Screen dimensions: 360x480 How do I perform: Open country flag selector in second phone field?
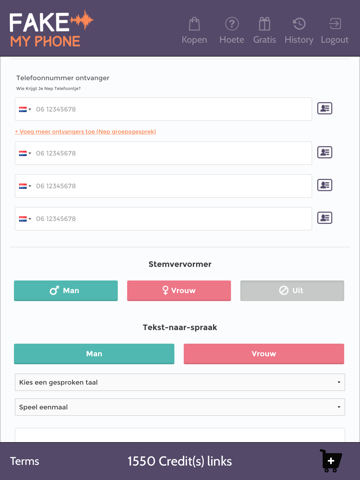click(25, 153)
